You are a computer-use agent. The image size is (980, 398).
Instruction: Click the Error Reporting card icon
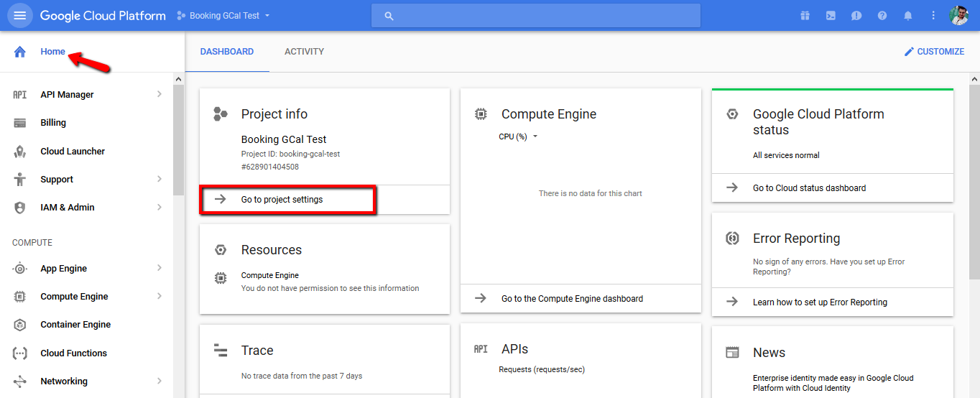732,239
